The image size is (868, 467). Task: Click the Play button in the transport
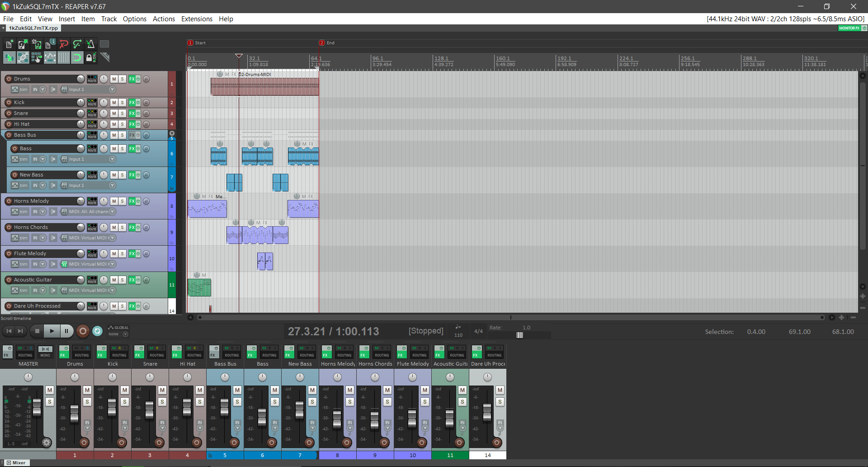coord(52,331)
